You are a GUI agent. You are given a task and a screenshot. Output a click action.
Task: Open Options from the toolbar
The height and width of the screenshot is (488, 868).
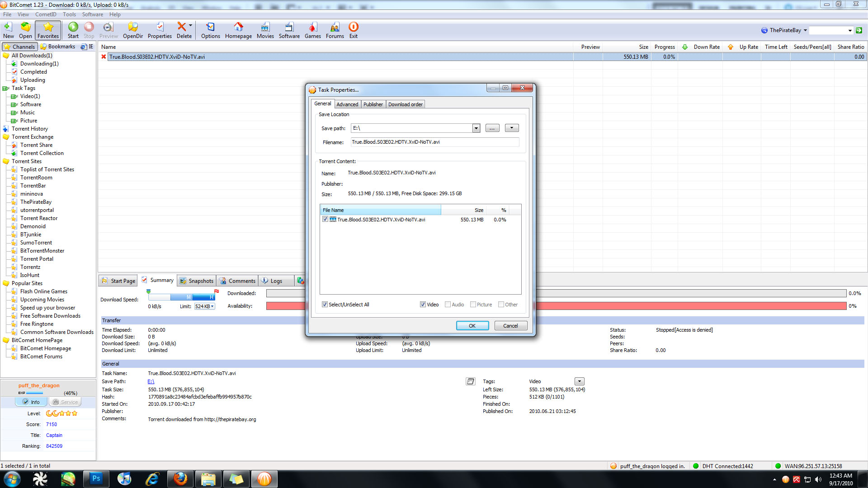point(211,30)
